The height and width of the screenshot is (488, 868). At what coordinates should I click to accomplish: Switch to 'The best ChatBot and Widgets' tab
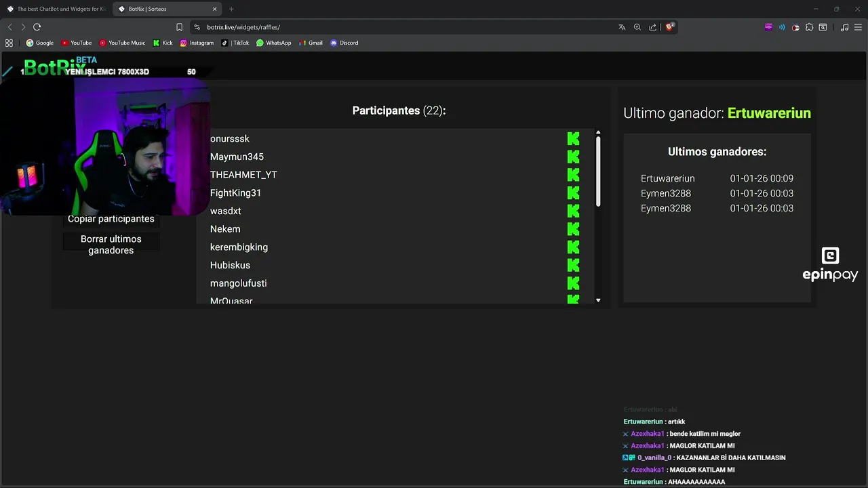pos(56,9)
